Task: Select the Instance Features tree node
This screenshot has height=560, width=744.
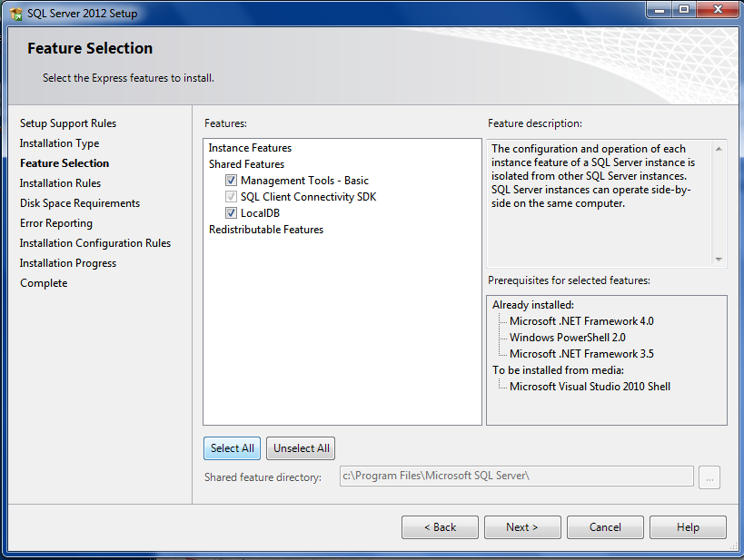Action: (250, 148)
